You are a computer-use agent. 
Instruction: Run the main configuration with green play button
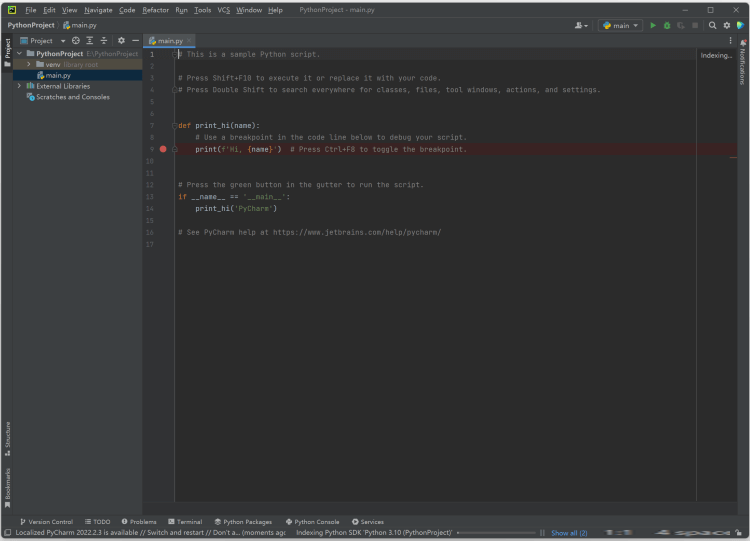(x=653, y=25)
